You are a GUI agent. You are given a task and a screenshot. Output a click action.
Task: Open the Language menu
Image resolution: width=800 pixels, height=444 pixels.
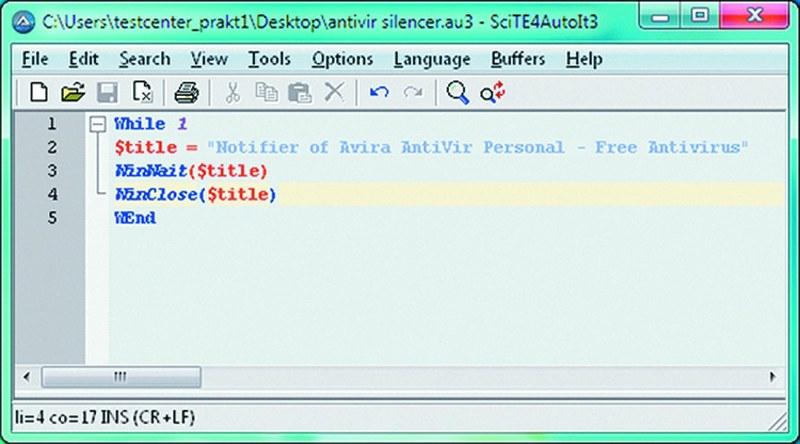point(431,59)
